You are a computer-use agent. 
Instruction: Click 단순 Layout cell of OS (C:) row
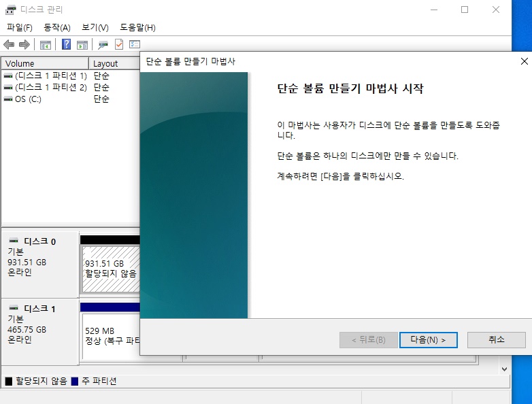pyautogui.click(x=101, y=99)
